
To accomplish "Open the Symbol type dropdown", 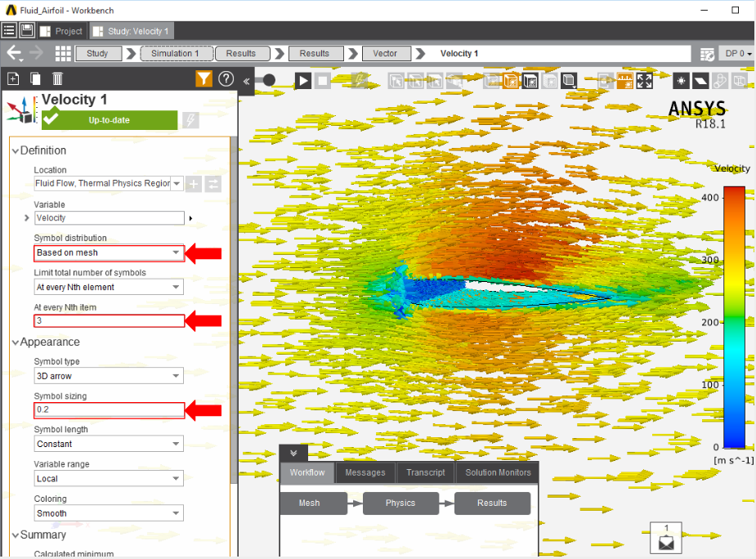I will pyautogui.click(x=109, y=376).
